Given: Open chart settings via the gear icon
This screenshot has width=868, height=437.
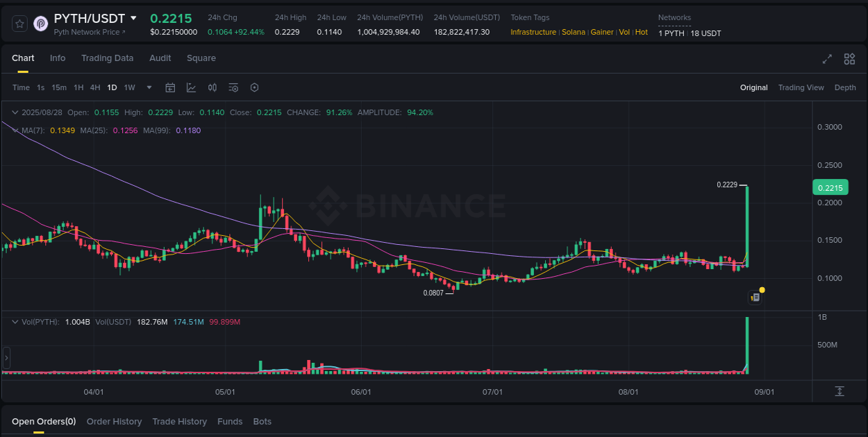Looking at the screenshot, I should (254, 87).
